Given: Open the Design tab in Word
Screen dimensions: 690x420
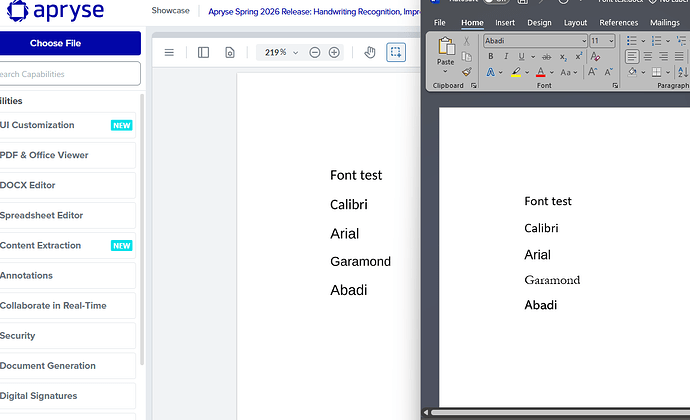Looking at the screenshot, I should 539,23.
